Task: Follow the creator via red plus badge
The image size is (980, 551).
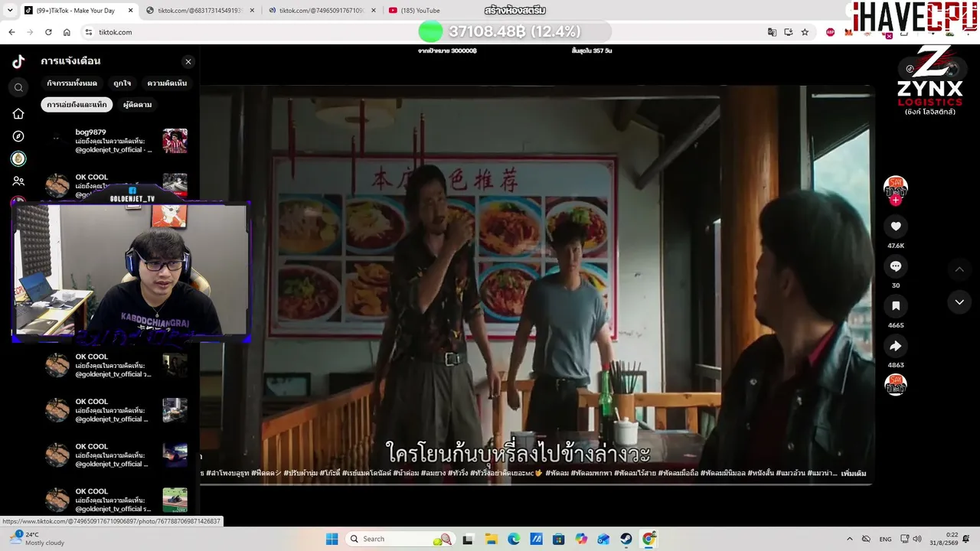Action: 896,201
